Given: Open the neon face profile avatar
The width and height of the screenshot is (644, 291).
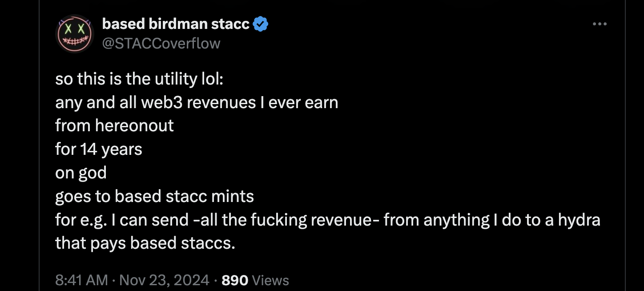Looking at the screenshot, I should pos(74,34).
